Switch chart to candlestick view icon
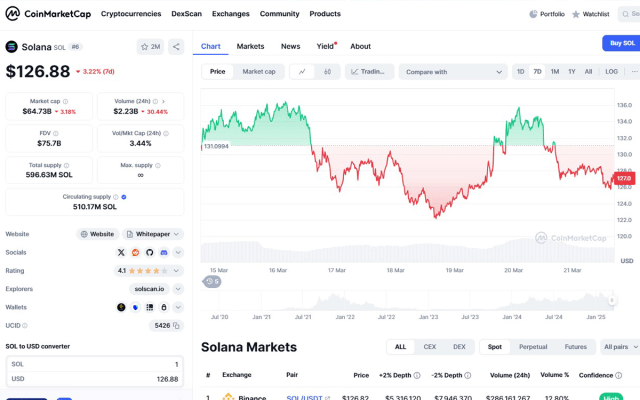The image size is (640, 400). 327,72
